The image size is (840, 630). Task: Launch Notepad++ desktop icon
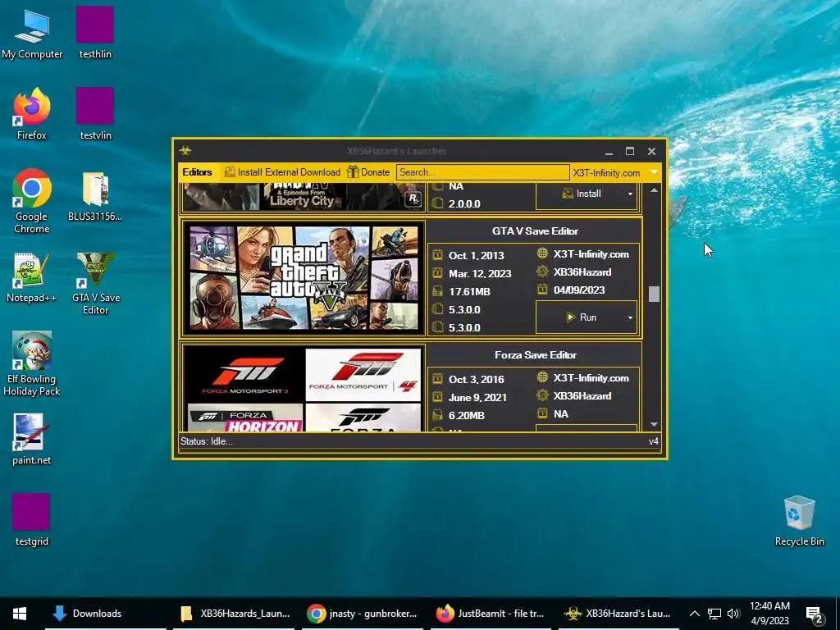point(32,277)
